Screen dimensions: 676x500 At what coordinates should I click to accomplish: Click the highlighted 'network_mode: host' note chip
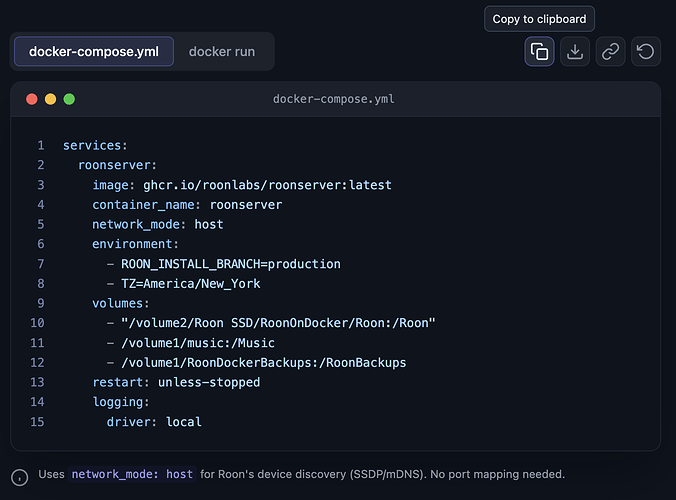click(x=132, y=474)
